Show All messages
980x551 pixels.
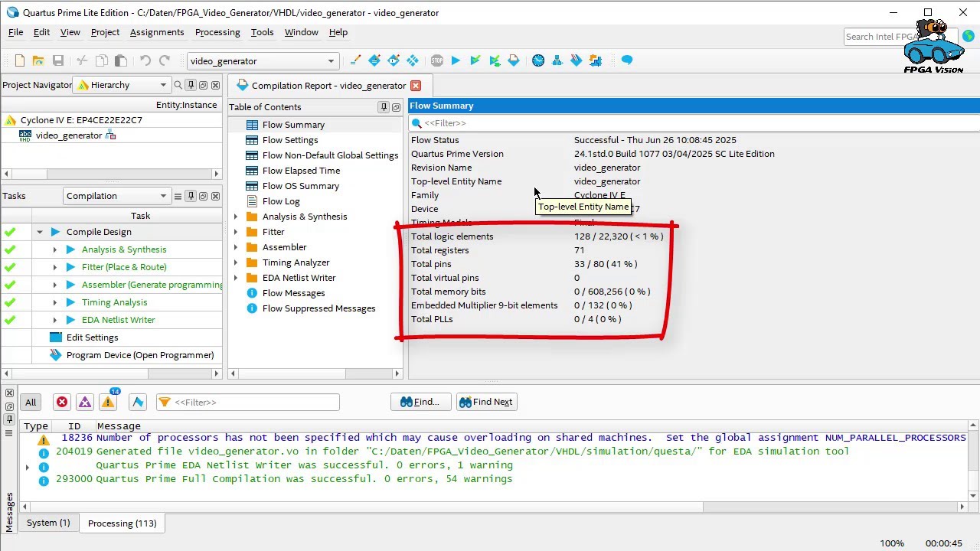click(31, 402)
